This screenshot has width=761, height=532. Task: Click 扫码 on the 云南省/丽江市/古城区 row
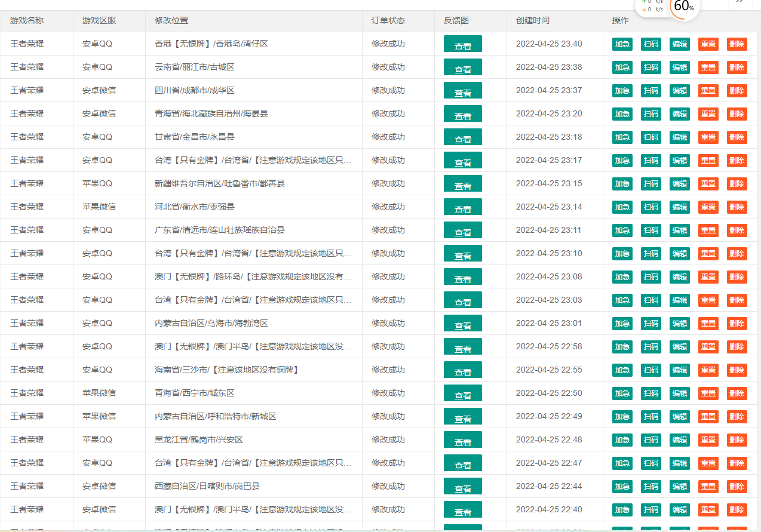[x=650, y=67]
